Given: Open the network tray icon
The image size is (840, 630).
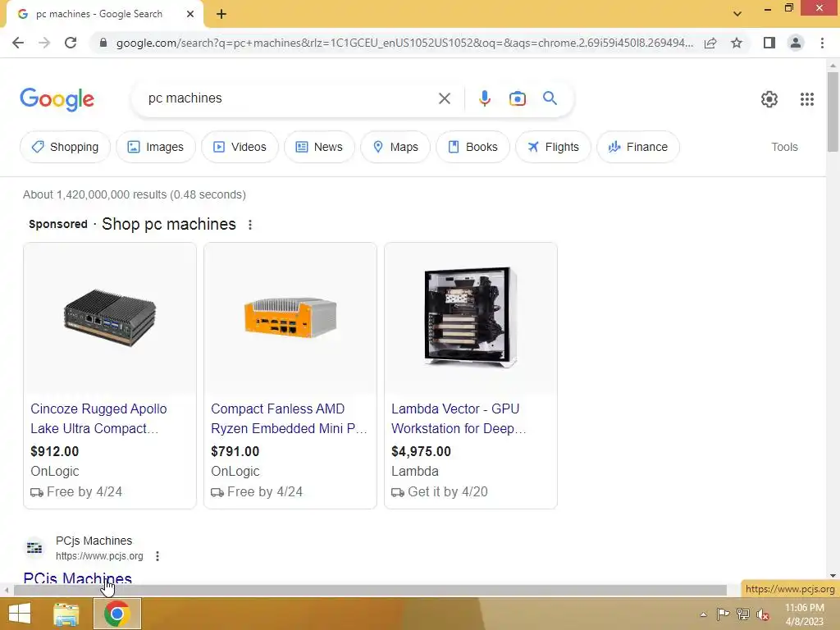Looking at the screenshot, I should pos(743,614).
